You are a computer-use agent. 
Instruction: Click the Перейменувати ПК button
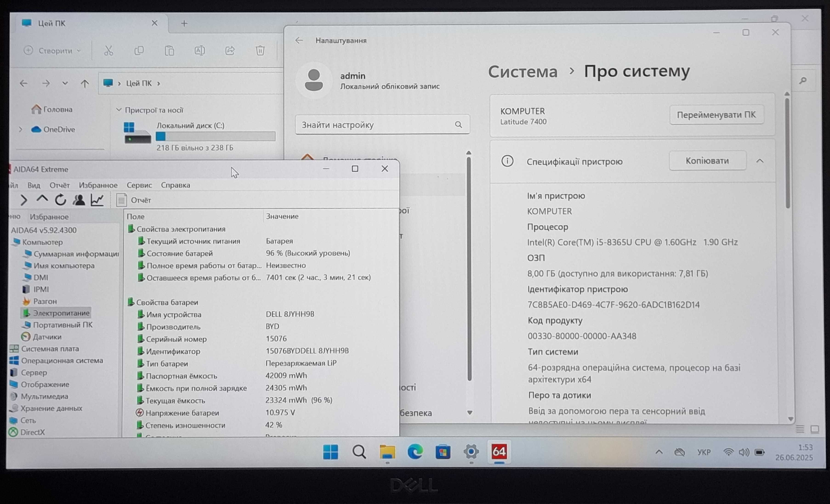[716, 115]
